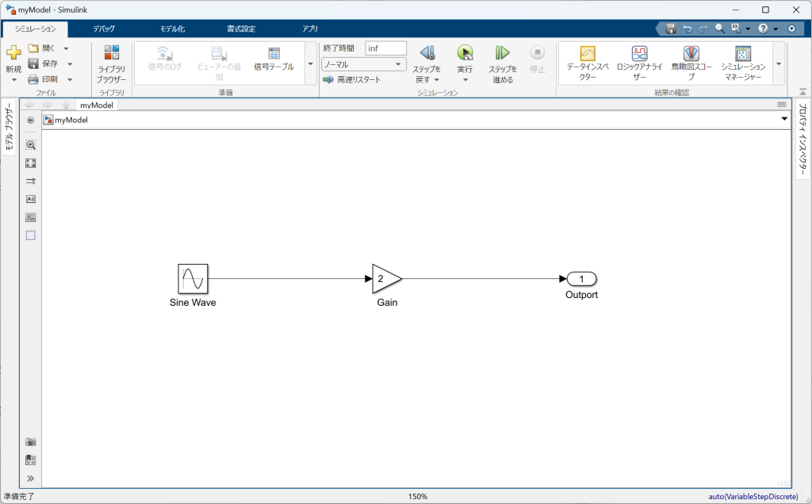Click the 終了時間 (Stop Time) input field
Viewport: 812px width, 504px height.
(385, 48)
